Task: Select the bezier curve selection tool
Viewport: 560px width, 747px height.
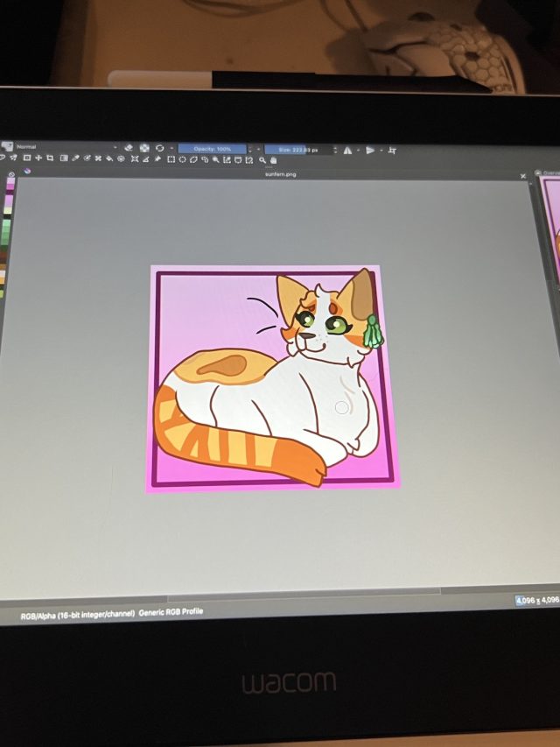Action: [x=238, y=160]
